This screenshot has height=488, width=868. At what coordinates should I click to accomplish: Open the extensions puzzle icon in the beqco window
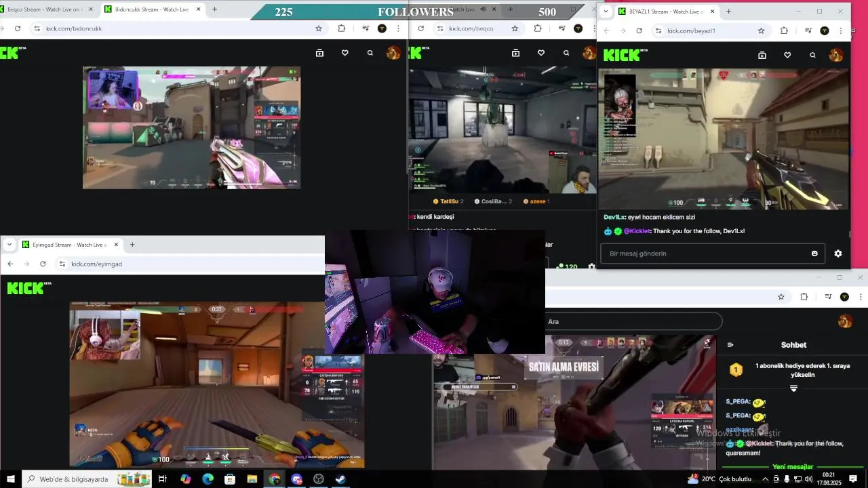click(x=538, y=28)
